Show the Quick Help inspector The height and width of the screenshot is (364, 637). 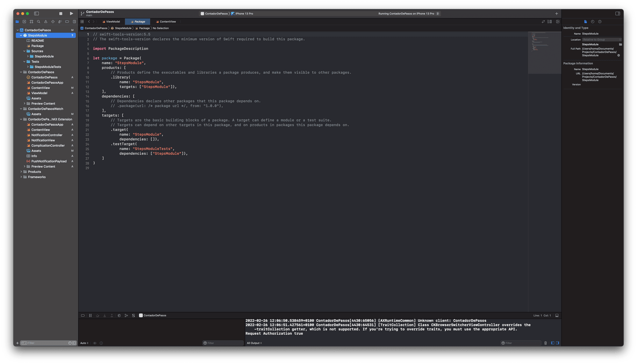(x=600, y=22)
